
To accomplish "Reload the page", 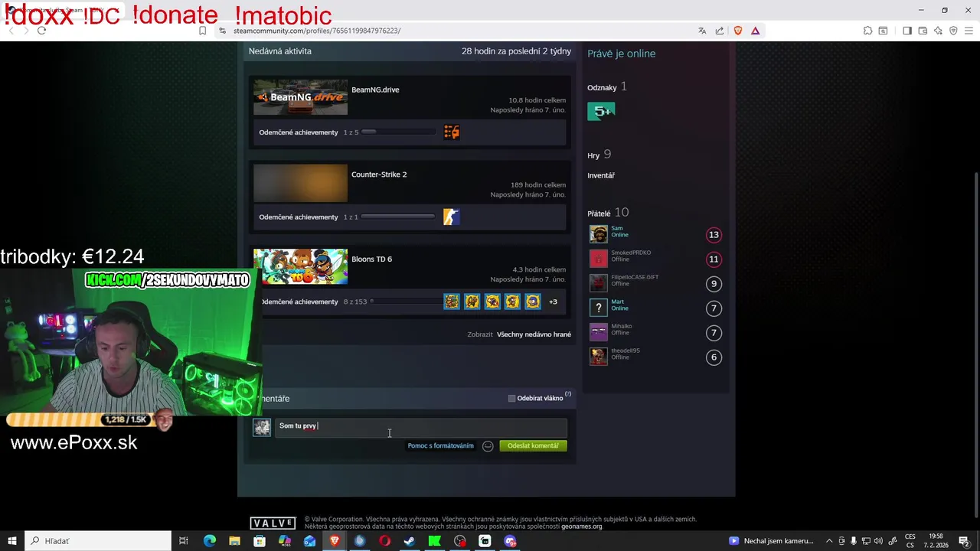I will 41,31.
